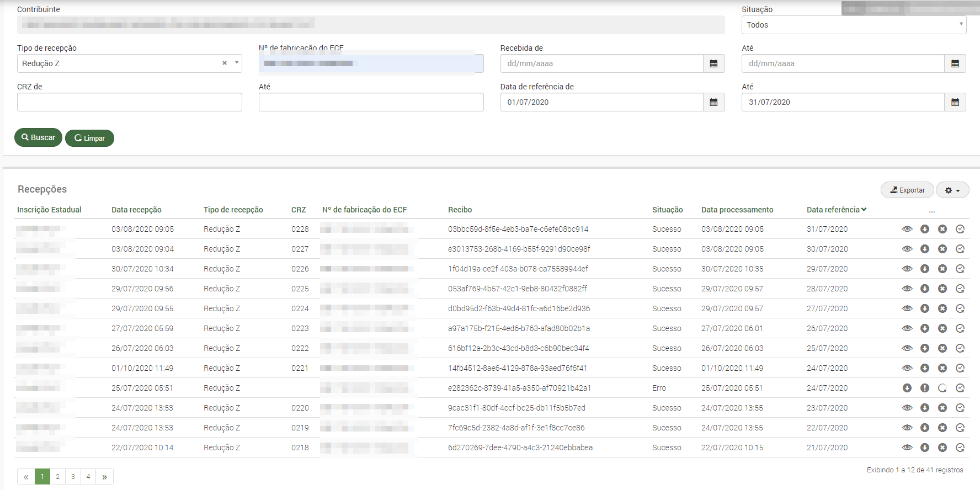Image resolution: width=980 pixels, height=490 pixels.
Task: Cancel the CRZ 0227 reception with the X icon
Action: tap(942, 249)
